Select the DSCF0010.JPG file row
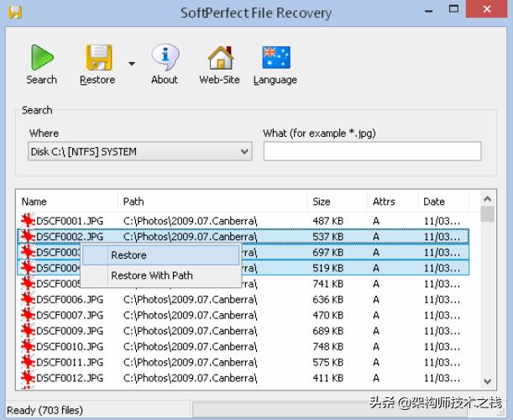This screenshot has width=513, height=420. coord(243,347)
